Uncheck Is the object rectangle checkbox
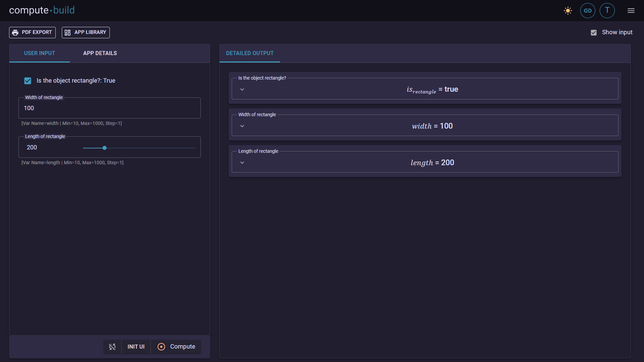 (28, 81)
